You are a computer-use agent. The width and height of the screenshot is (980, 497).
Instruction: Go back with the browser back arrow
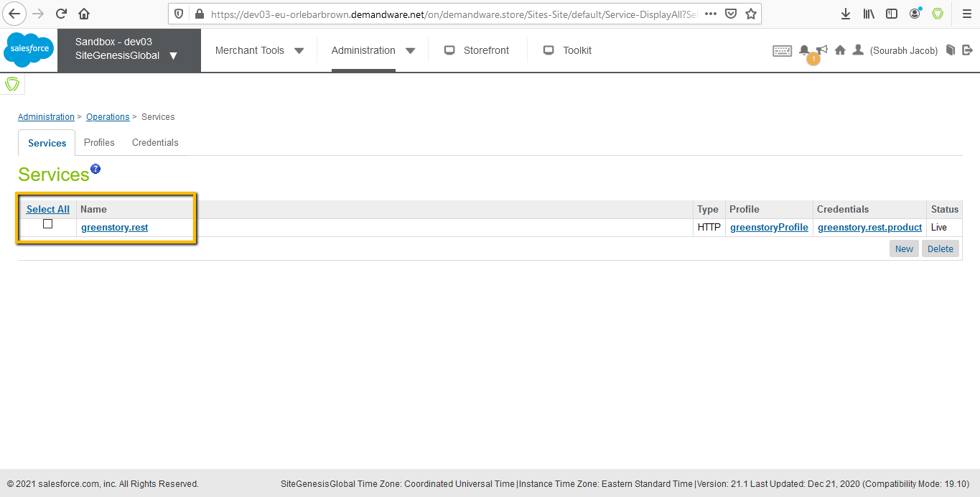tap(14, 14)
